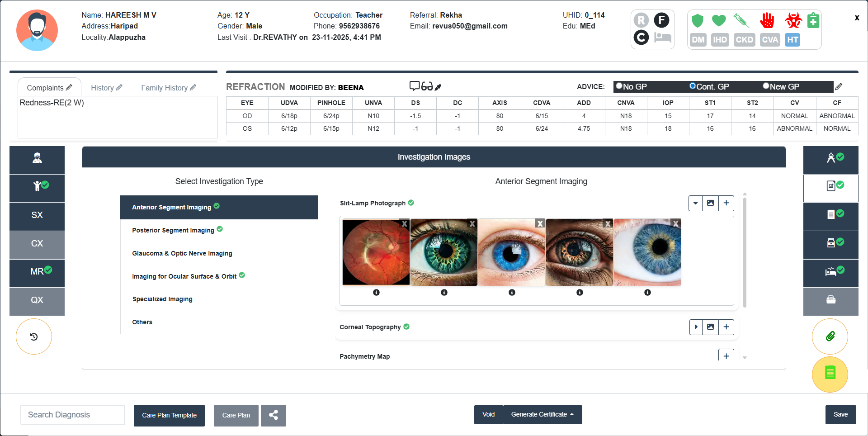Click the green paperclip attachment icon
The width and height of the screenshot is (868, 436).
click(x=830, y=336)
